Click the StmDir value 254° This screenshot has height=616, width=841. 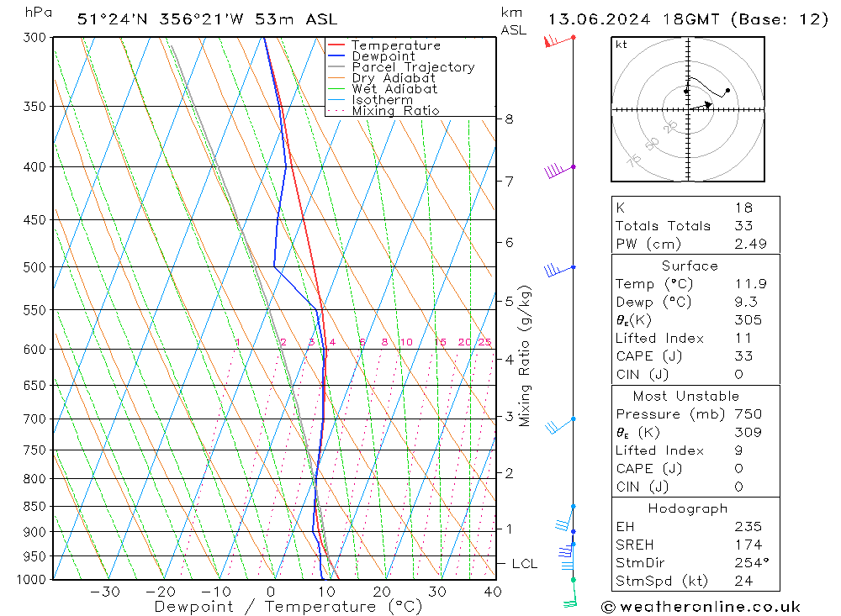tap(752, 562)
